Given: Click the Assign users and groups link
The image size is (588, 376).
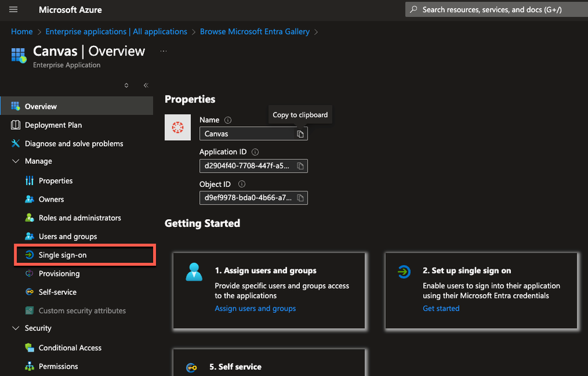Looking at the screenshot, I should click(x=255, y=308).
